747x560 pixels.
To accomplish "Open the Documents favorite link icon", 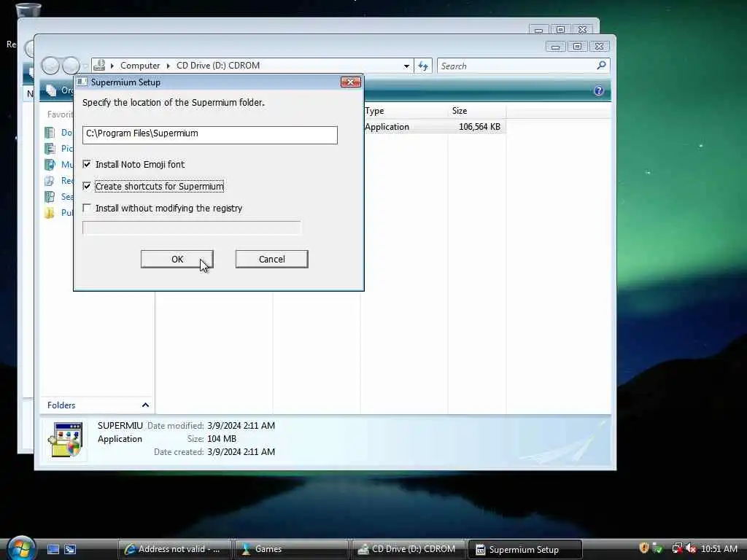I will point(50,133).
